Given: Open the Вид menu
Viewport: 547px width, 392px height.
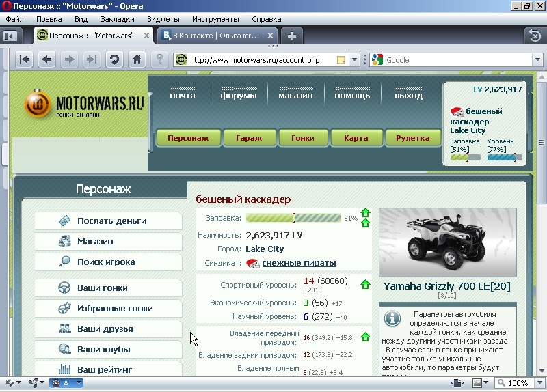Looking at the screenshot, I should pos(81,19).
